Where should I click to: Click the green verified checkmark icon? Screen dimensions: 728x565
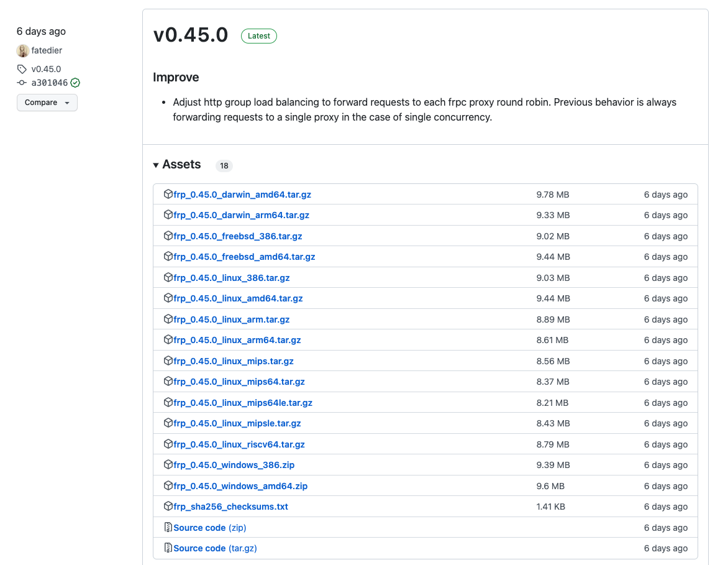[x=75, y=83]
